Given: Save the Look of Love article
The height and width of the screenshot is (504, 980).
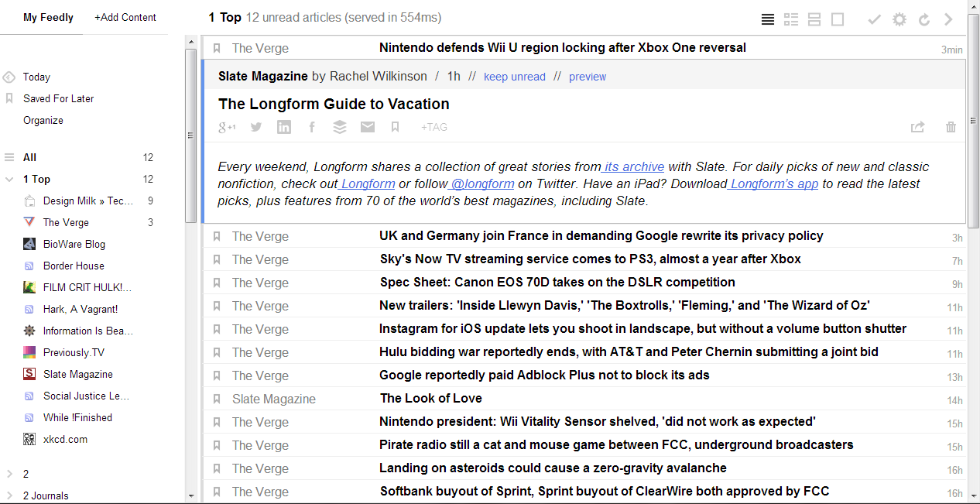Looking at the screenshot, I should point(217,399).
